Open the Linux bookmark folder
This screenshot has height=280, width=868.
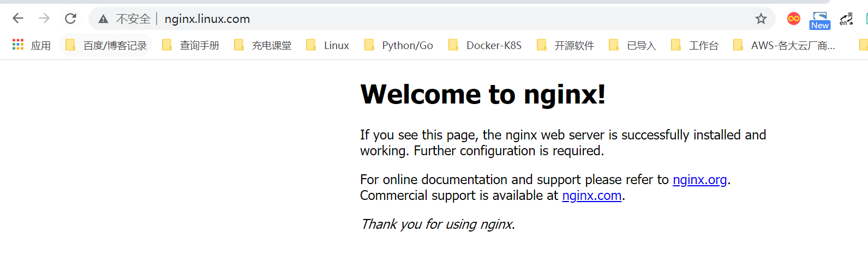coord(327,45)
